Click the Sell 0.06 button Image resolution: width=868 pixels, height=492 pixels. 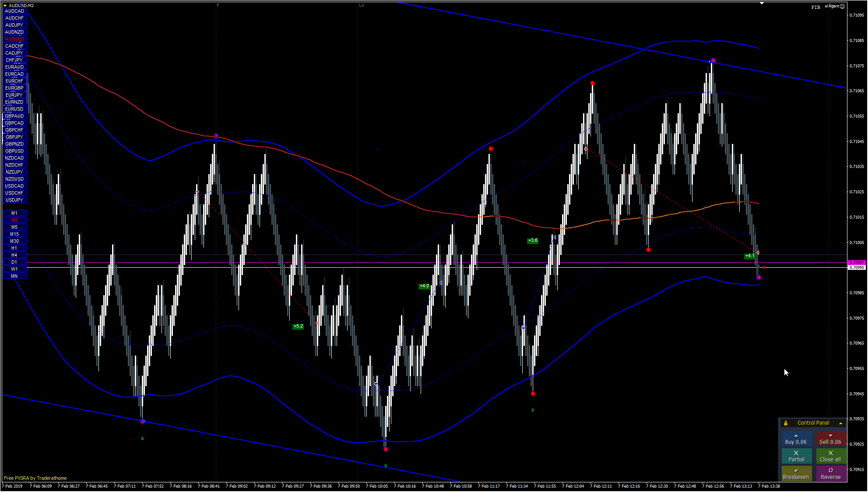coord(831,439)
